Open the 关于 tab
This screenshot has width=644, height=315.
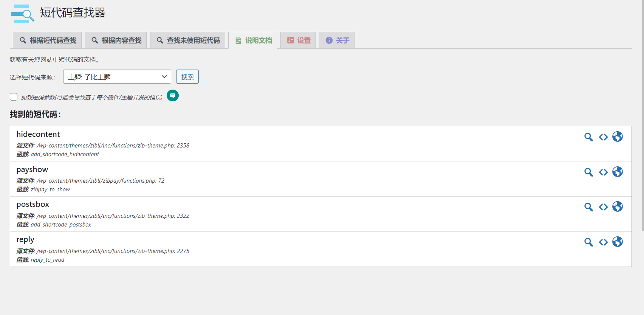pos(337,40)
